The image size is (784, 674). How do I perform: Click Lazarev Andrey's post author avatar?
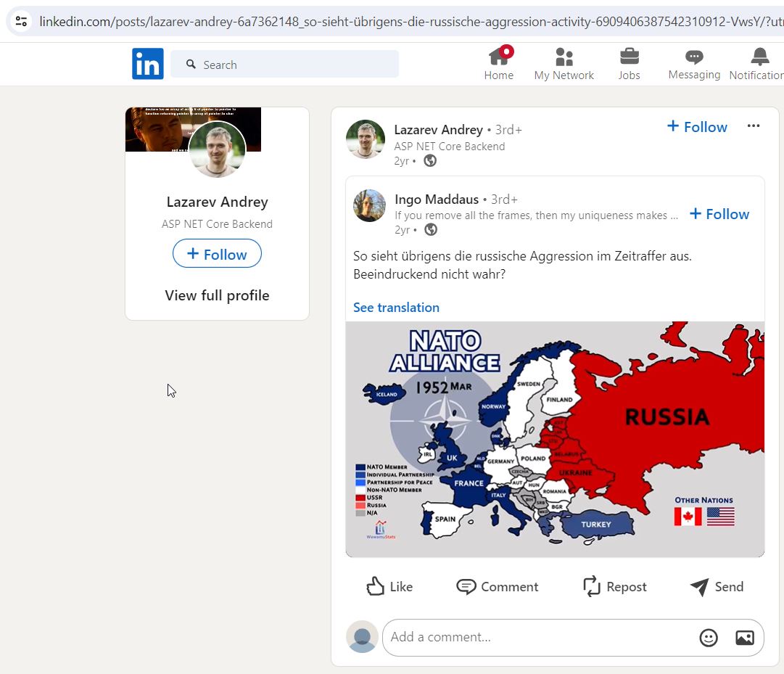(366, 139)
